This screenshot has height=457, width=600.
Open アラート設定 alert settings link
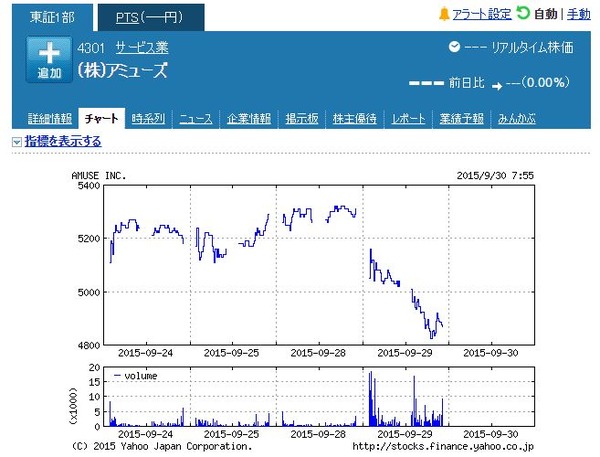click(482, 14)
